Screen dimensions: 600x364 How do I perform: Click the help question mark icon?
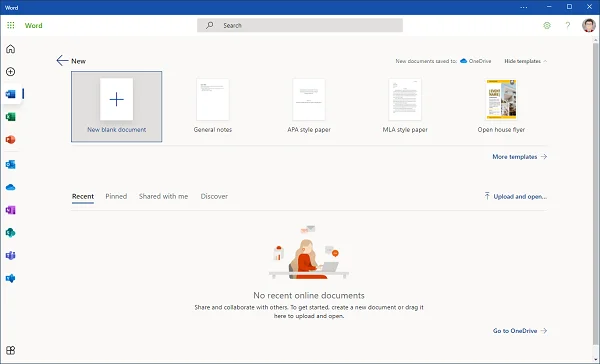(568, 25)
